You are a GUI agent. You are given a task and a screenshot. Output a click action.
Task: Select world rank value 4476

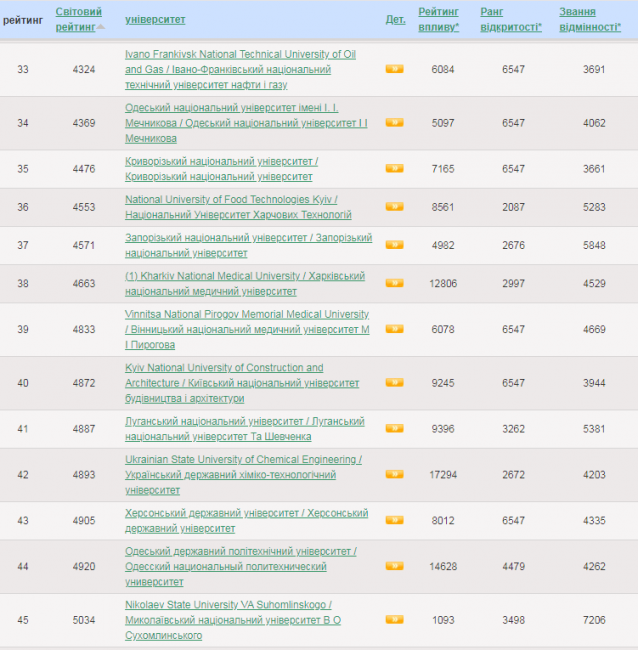pyautogui.click(x=84, y=169)
